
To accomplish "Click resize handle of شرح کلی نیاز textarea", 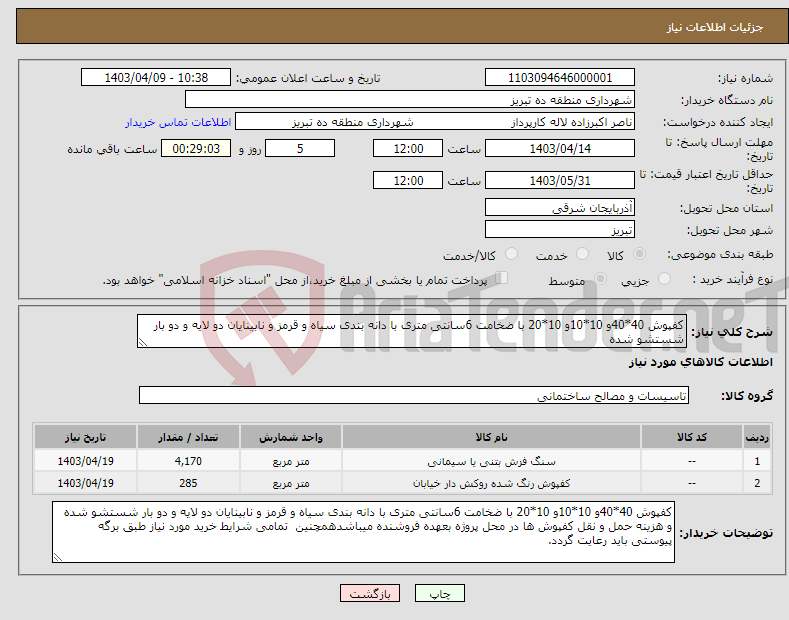I will click(143, 342).
